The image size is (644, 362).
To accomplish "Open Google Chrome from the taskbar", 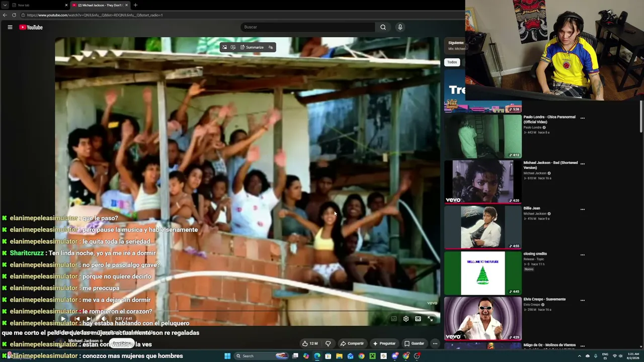I will click(x=361, y=356).
